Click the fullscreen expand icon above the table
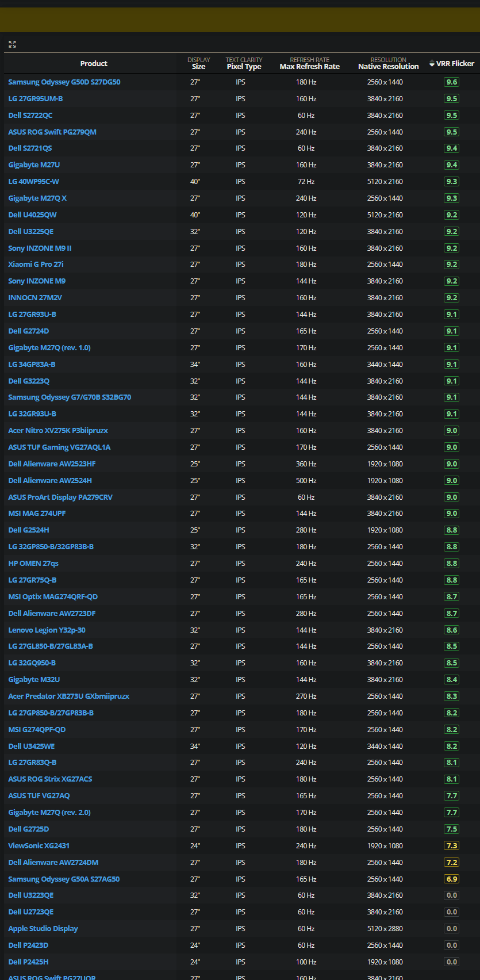This screenshot has height=980, width=480. point(12,44)
